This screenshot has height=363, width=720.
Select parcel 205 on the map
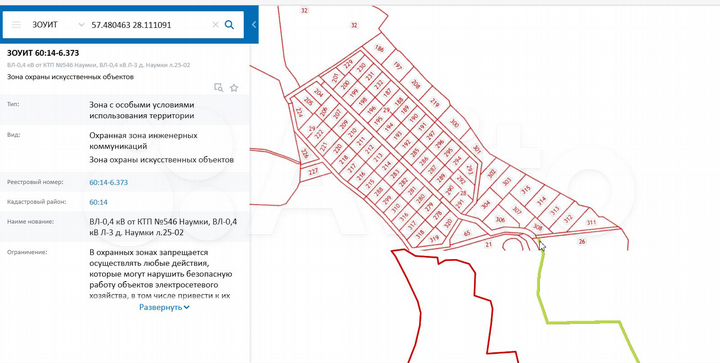(308, 101)
